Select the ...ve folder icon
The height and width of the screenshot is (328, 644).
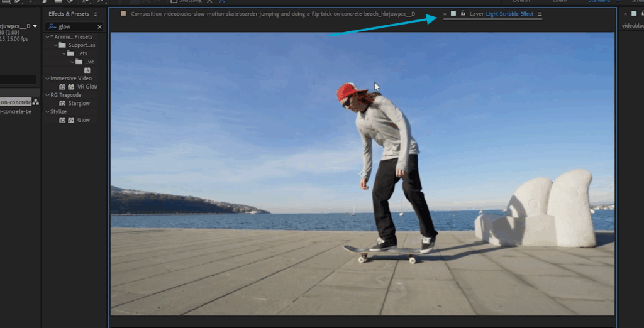pos(79,62)
